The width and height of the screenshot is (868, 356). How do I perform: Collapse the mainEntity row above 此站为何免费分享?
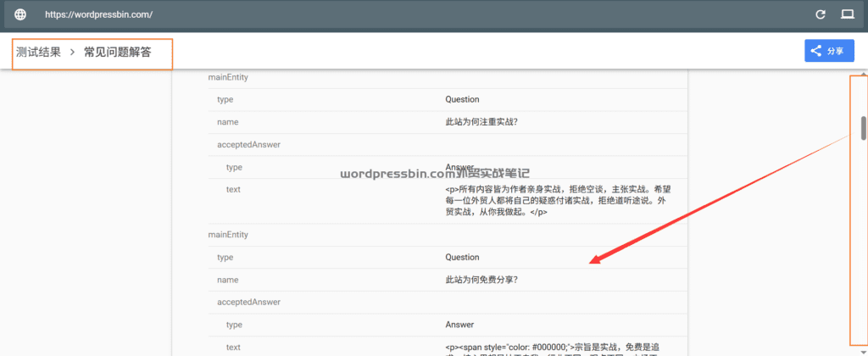pos(228,234)
